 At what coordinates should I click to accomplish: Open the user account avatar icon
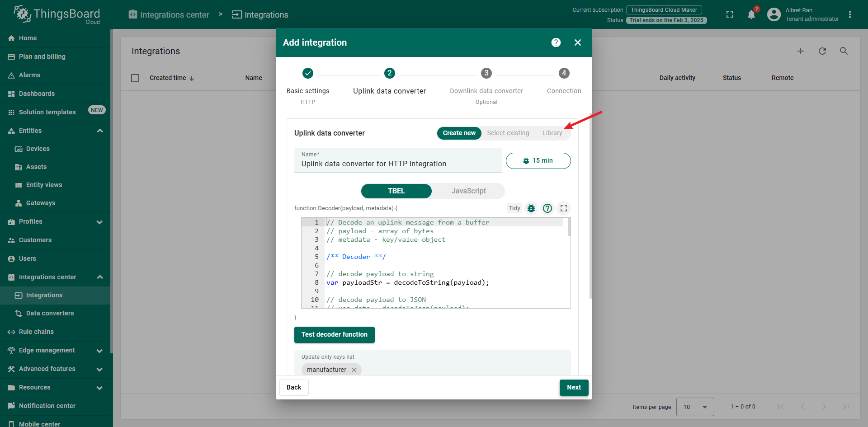click(774, 14)
